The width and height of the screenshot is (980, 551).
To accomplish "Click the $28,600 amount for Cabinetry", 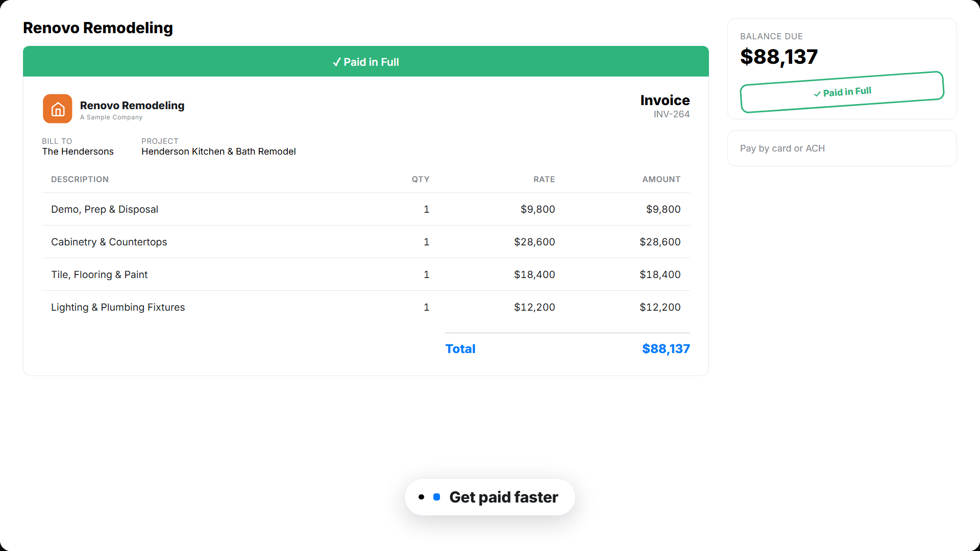I will point(660,242).
